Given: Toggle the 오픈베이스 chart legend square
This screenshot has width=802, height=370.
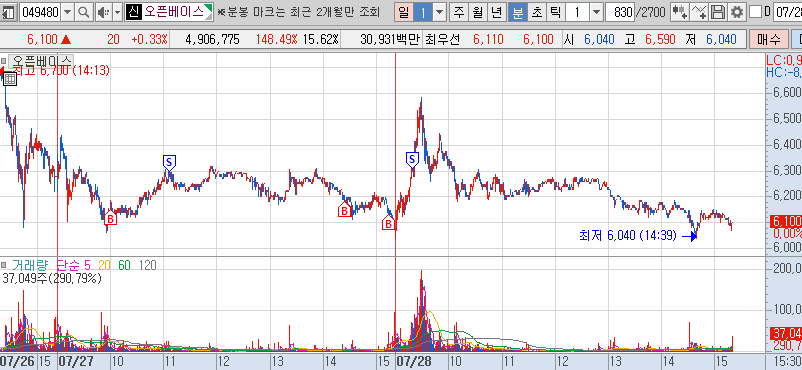Looking at the screenshot, I should pyautogui.click(x=4, y=60).
